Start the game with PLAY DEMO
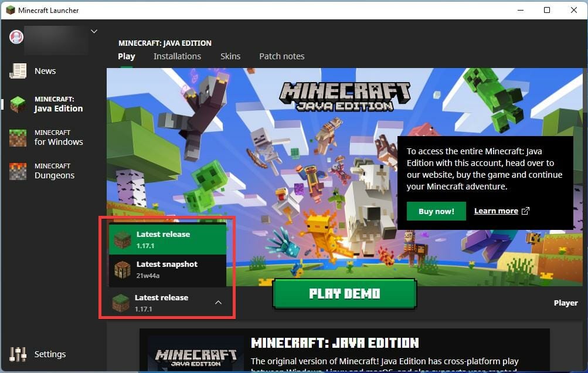The height and width of the screenshot is (373, 588). (345, 294)
